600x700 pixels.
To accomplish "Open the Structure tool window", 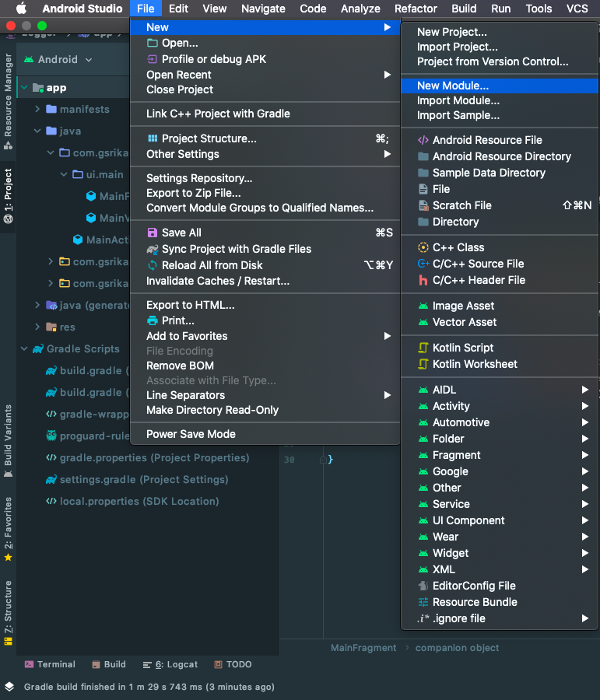I will pyautogui.click(x=8, y=614).
